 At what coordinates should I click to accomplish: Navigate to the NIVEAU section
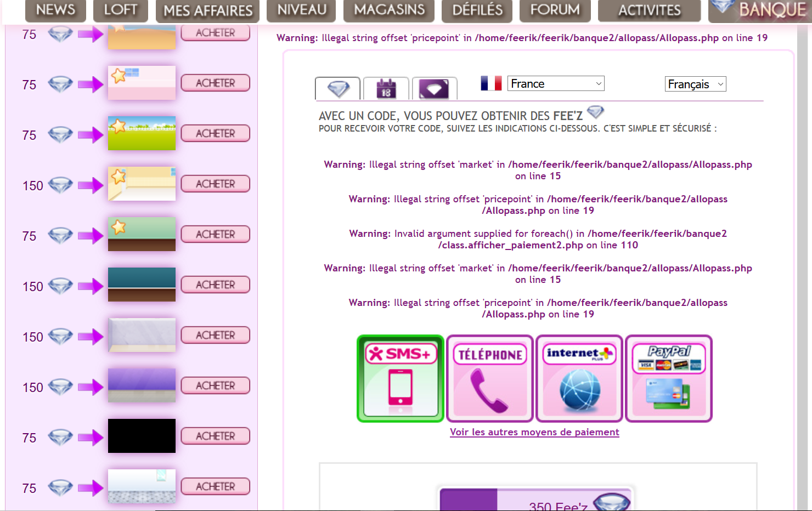tap(302, 10)
